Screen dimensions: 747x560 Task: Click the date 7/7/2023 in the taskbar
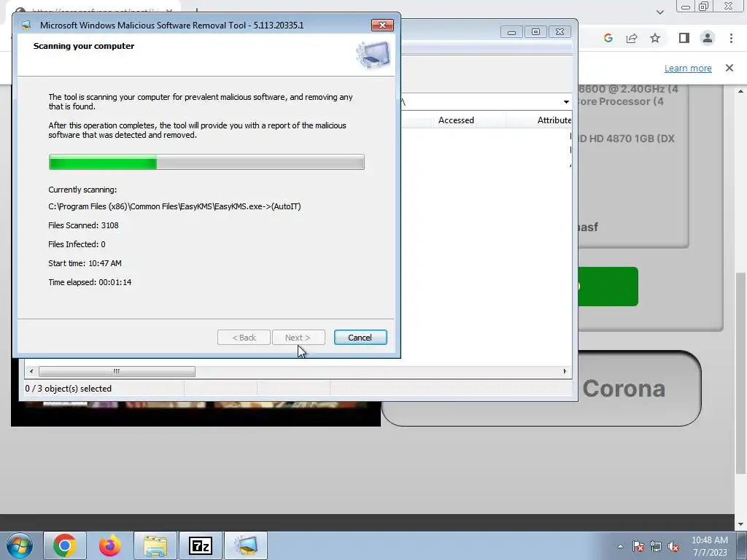click(710, 553)
